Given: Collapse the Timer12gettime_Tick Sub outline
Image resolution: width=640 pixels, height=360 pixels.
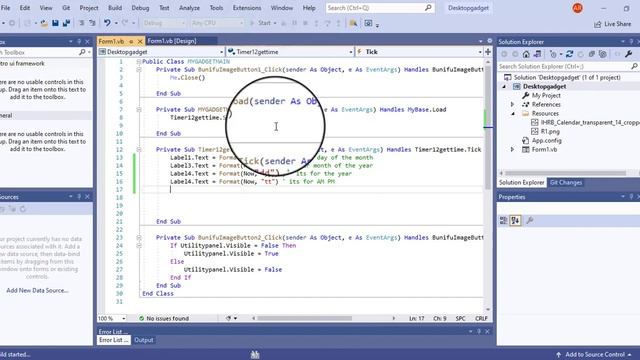Looking at the screenshot, I should (x=139, y=150).
